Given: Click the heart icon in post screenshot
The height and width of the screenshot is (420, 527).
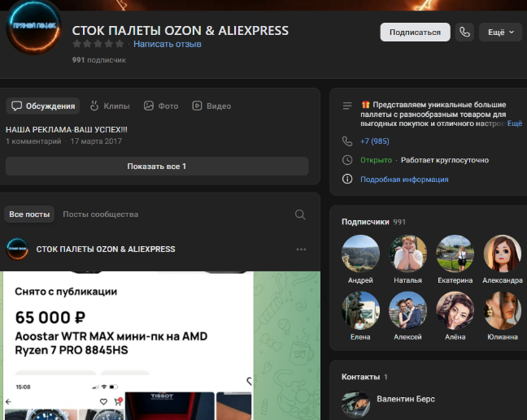Looking at the screenshot, I should [x=103, y=401].
